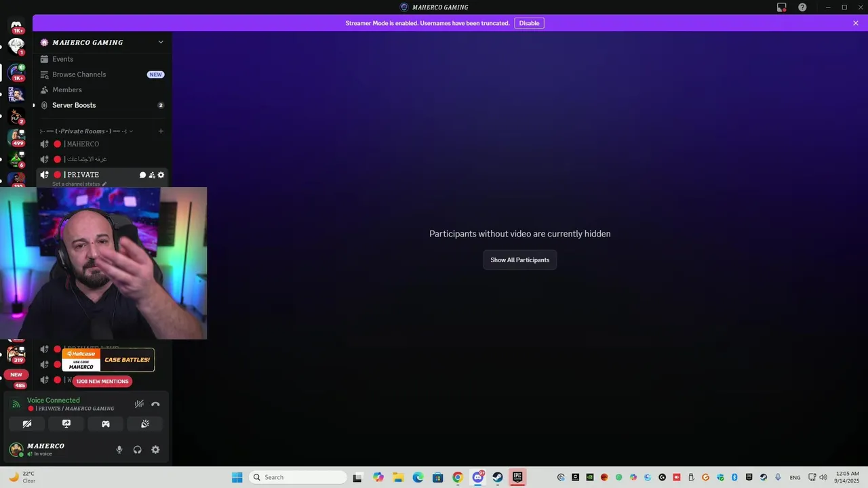Select the | PRIVATE voice channel
This screenshot has width=868, height=488.
[81, 175]
